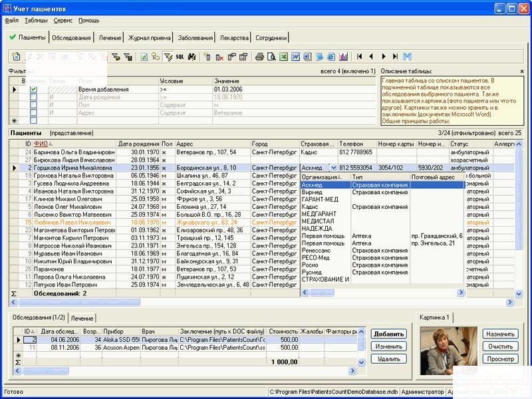
Task: Sort patients by ФИО column header
Action: [74, 144]
